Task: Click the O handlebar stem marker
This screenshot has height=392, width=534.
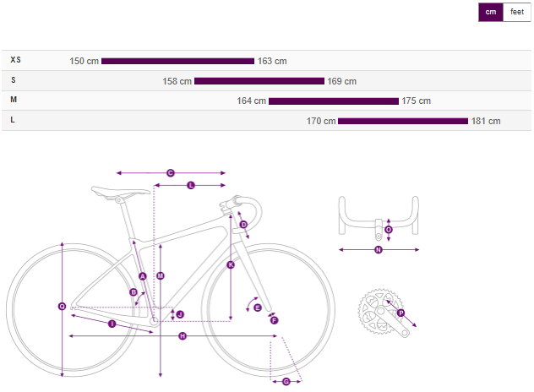Action: tap(389, 229)
